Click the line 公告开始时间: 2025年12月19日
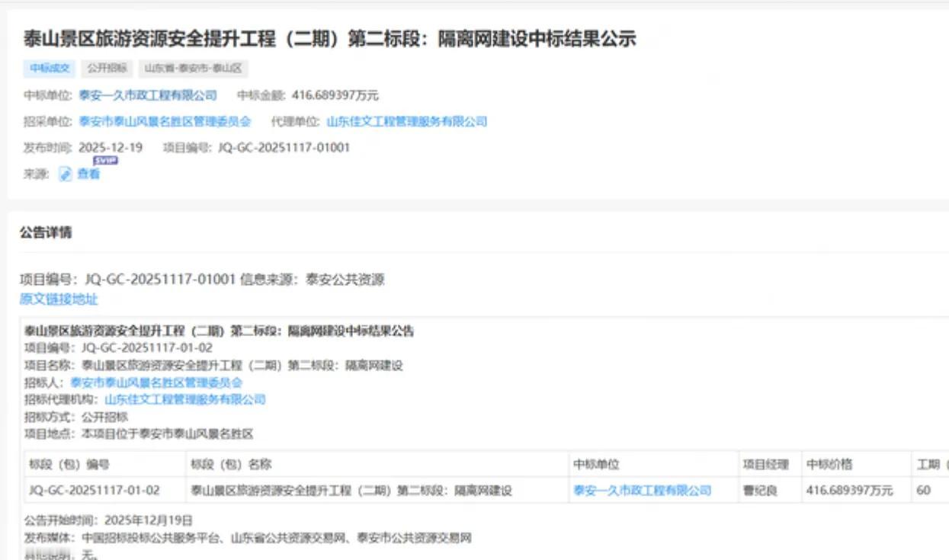Screen dimensions: 949x560 point(108,520)
